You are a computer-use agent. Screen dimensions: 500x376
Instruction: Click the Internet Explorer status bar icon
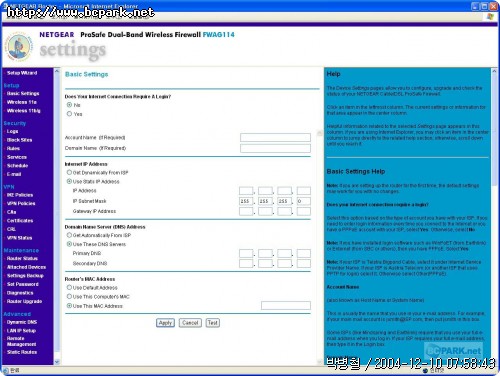[6, 370]
